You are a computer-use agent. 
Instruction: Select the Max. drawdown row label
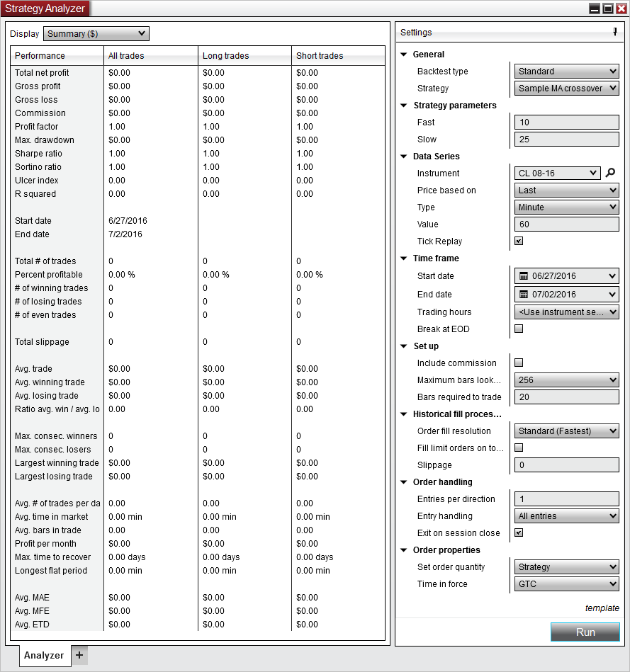(x=44, y=140)
